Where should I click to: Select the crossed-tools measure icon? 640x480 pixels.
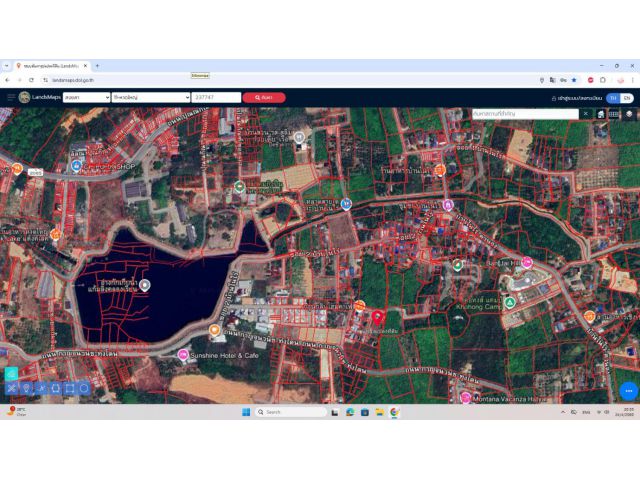pos(11,388)
